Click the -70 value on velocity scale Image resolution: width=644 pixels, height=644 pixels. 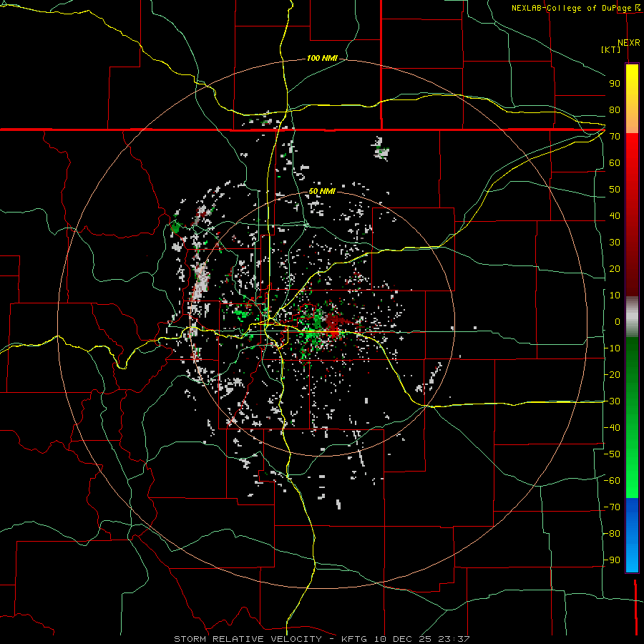tap(612, 507)
